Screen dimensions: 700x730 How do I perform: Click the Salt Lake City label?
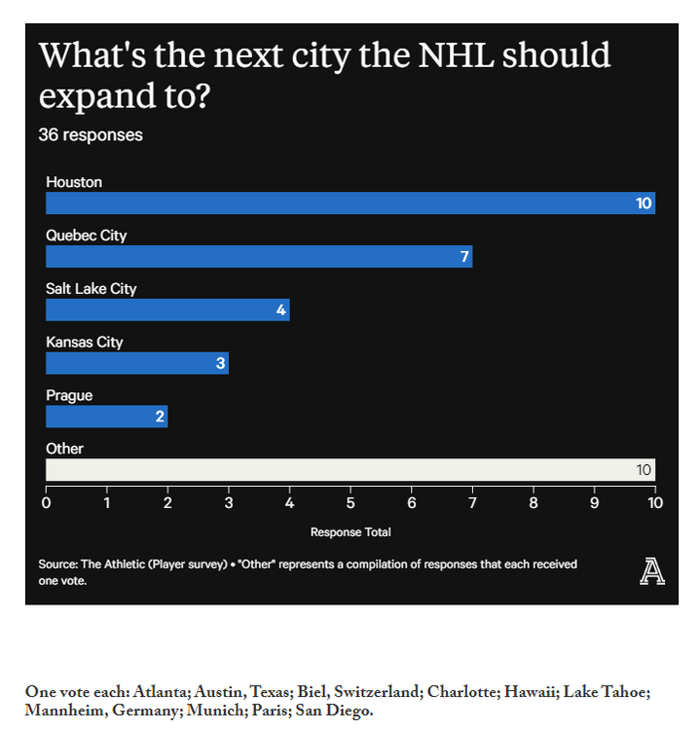[x=92, y=289]
